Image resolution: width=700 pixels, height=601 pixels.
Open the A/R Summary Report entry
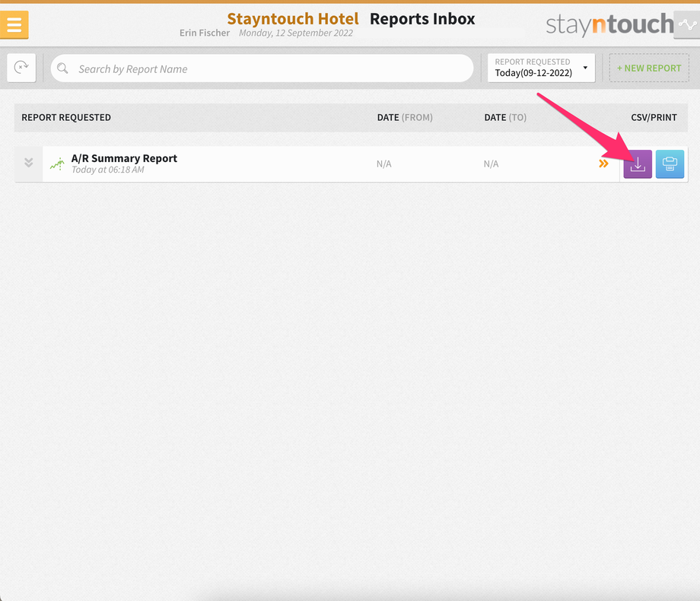[x=124, y=158]
